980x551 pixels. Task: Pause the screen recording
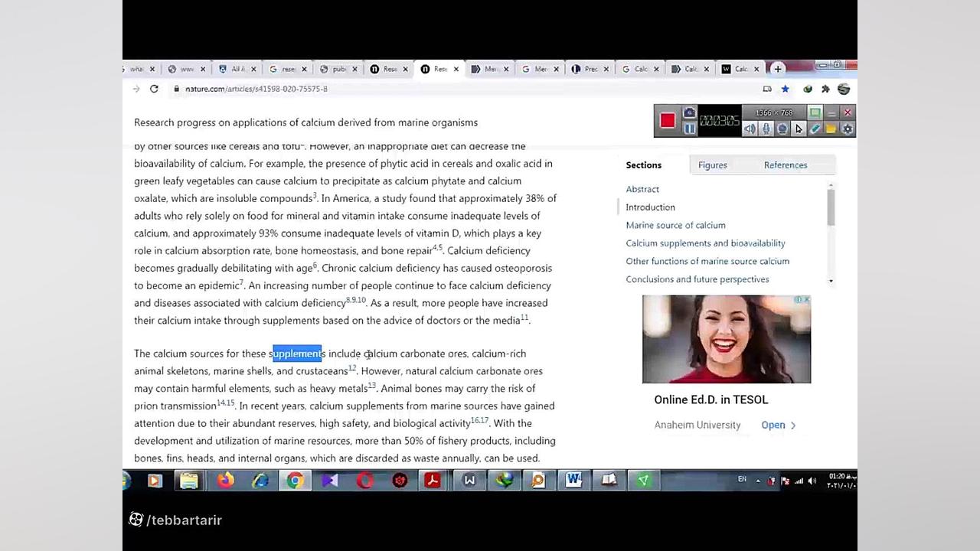pos(689,129)
